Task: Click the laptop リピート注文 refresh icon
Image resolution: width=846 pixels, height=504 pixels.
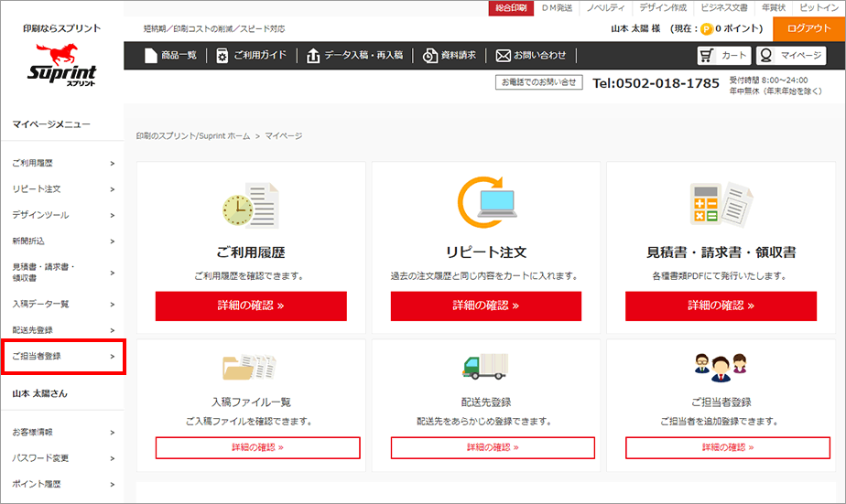Action: tap(486, 203)
